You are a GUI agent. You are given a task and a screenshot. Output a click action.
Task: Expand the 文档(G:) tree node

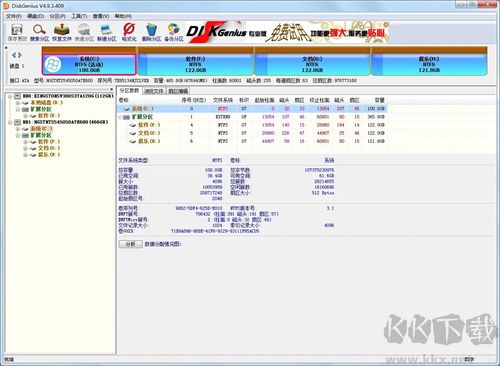coord(25,148)
